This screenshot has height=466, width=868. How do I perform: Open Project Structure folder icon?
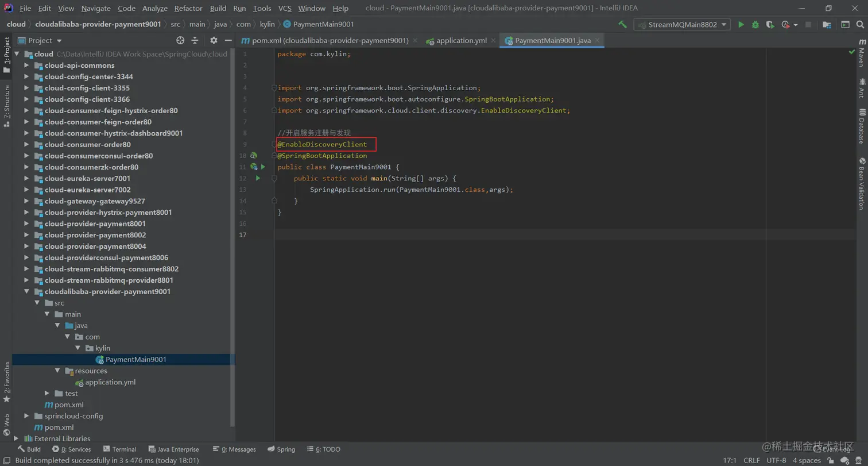[x=827, y=25]
